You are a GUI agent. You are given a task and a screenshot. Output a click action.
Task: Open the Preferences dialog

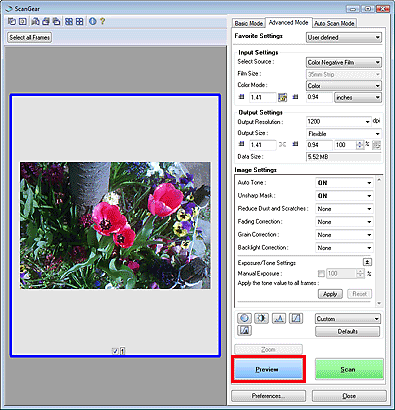[268, 396]
